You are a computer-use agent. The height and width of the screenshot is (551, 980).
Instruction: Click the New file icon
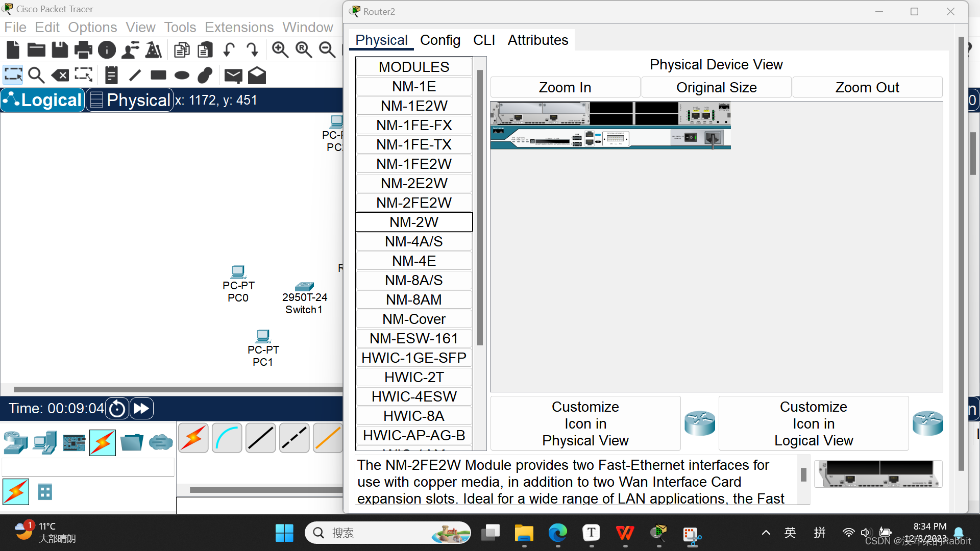pos(13,49)
